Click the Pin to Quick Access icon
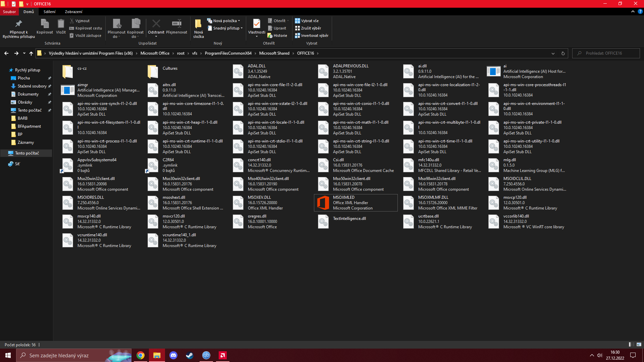The height and width of the screenshot is (362, 644). pyautogui.click(x=18, y=24)
